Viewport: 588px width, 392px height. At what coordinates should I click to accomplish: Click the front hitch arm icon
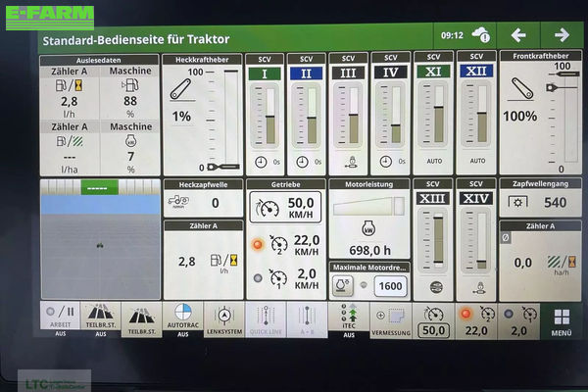coord(521,89)
